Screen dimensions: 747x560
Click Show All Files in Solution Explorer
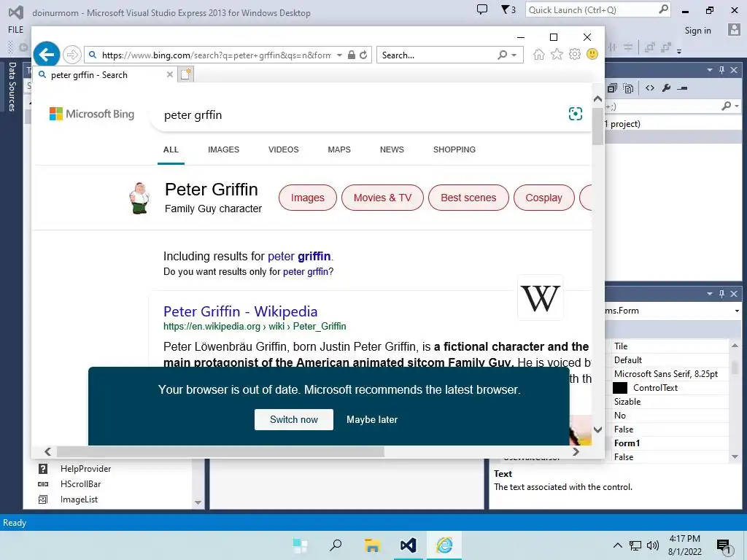pyautogui.click(x=628, y=88)
